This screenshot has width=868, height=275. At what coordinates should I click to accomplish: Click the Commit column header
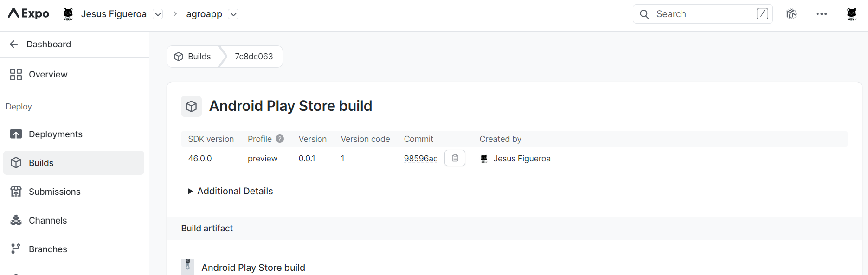click(418, 139)
